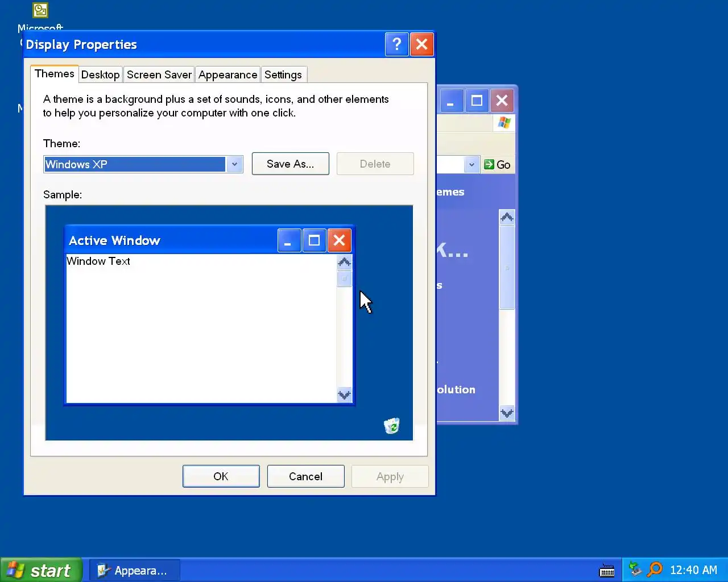728x582 pixels.
Task: Close the background window
Action: (502, 101)
